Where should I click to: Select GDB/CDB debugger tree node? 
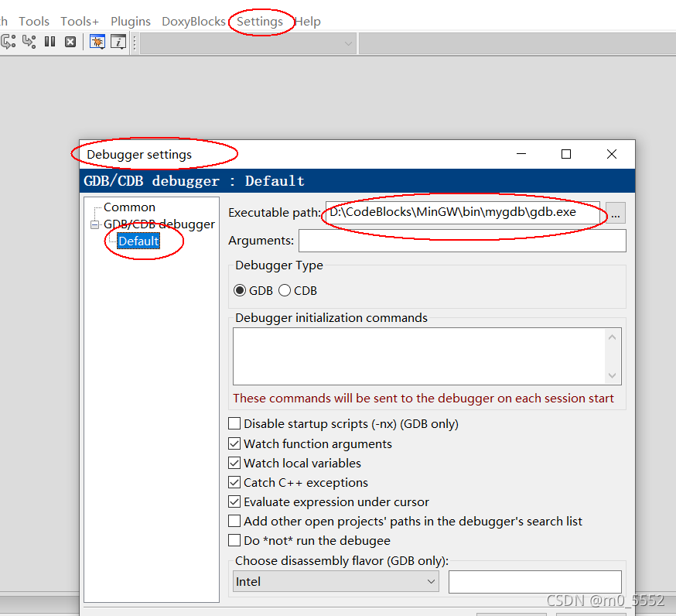tap(159, 224)
